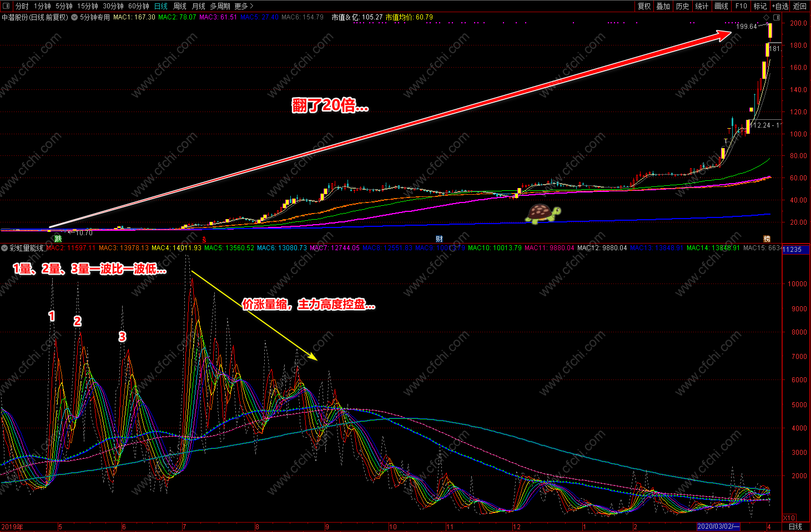Click the MAC6: 13080.73 volume value
The image size is (811, 532).
coord(282,248)
